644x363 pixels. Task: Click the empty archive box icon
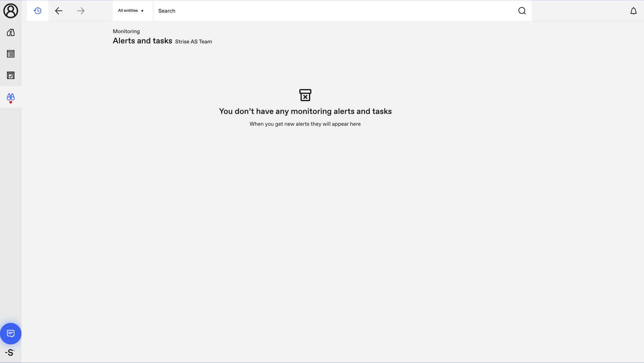[305, 95]
